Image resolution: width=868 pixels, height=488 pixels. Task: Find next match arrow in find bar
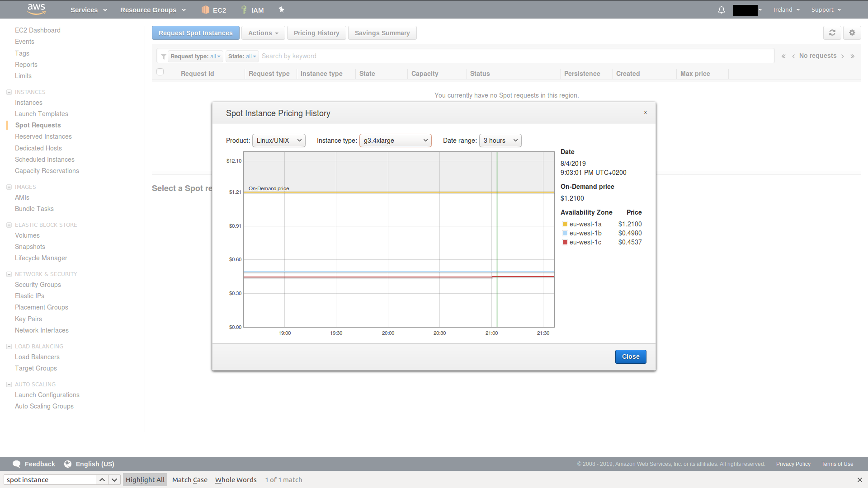coord(114,480)
